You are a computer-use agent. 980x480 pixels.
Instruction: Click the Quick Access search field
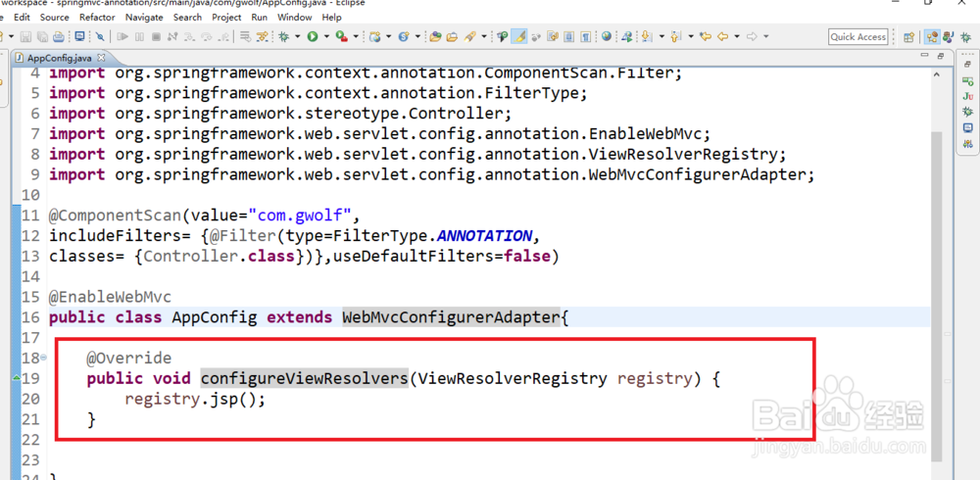click(858, 37)
